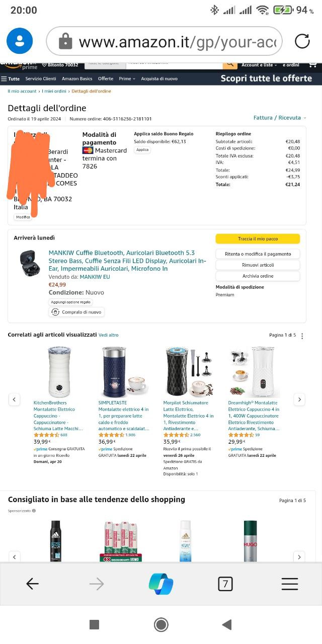322x644 pixels.
Task: Open the Tutte hamburger menu
Action: (11, 78)
